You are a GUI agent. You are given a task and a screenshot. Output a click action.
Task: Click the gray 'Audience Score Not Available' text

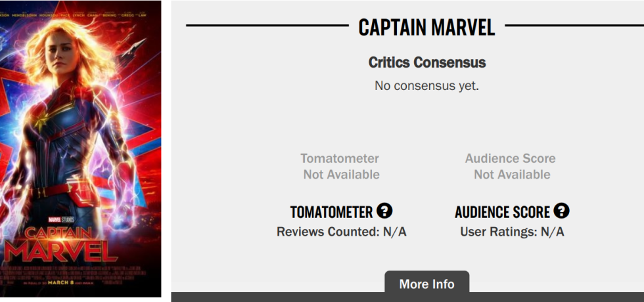click(x=511, y=166)
